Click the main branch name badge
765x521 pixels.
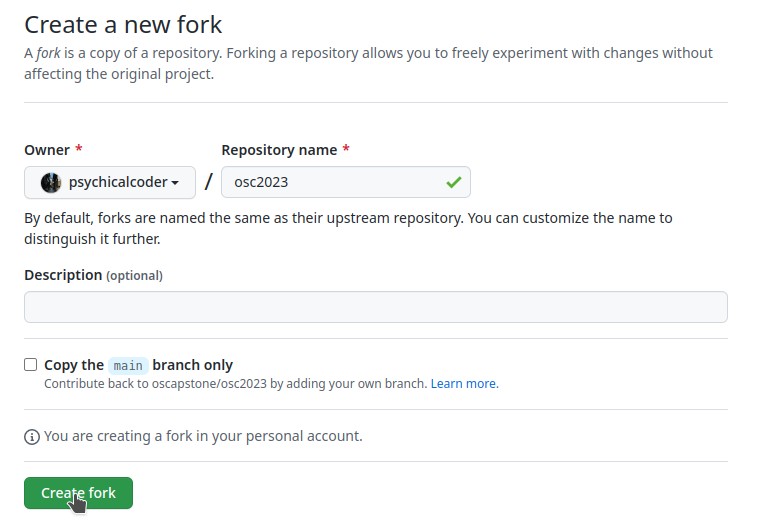(128, 366)
